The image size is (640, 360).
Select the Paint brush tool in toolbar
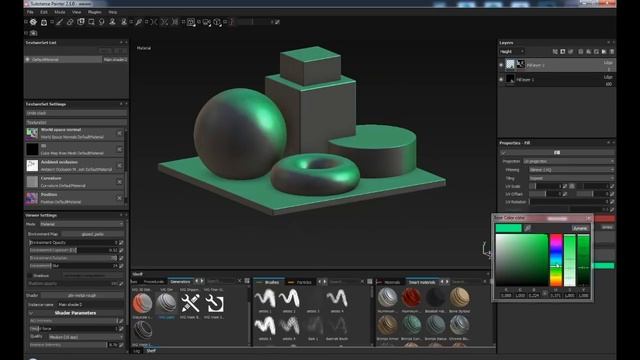pyautogui.click(x=60, y=22)
